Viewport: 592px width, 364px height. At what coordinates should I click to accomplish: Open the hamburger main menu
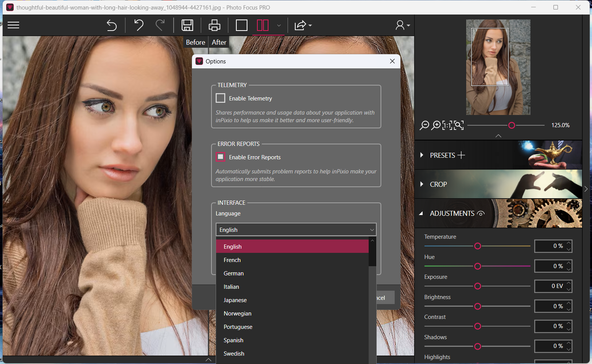[13, 25]
